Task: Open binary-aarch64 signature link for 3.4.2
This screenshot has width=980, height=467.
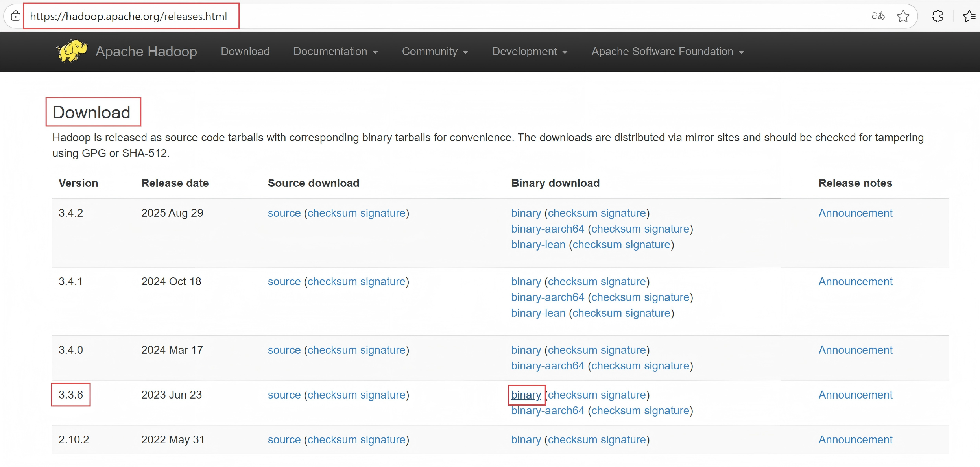Action: [x=667, y=229]
